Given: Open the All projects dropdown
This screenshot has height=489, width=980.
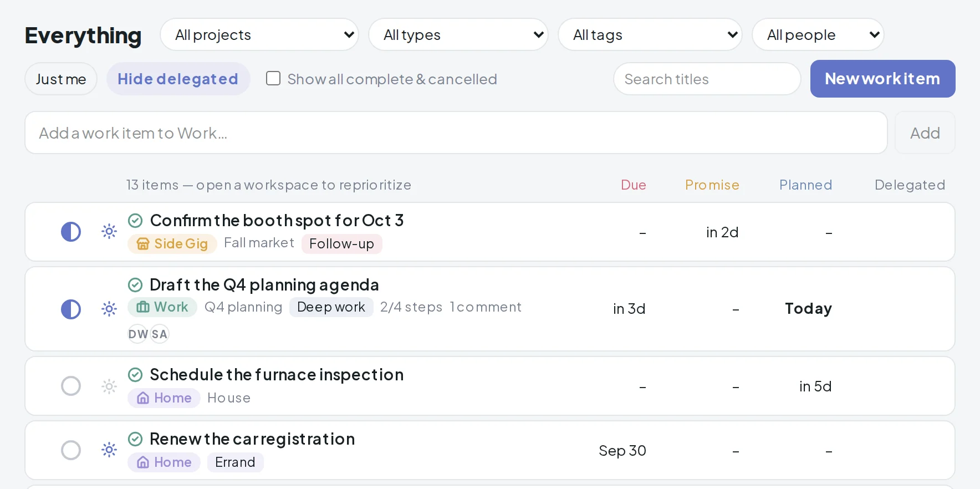Looking at the screenshot, I should [259, 35].
